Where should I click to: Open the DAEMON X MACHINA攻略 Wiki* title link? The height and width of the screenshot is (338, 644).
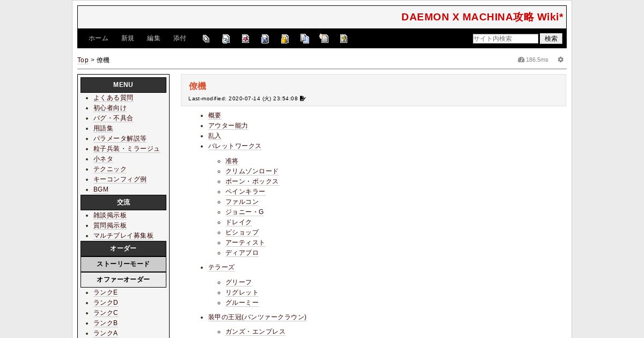[x=482, y=17]
